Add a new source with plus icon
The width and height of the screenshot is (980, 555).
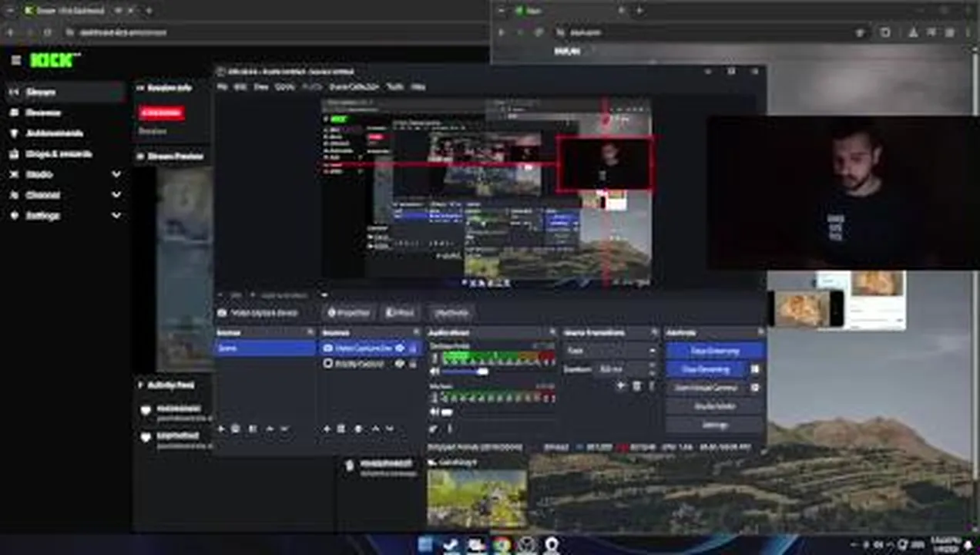coord(327,429)
